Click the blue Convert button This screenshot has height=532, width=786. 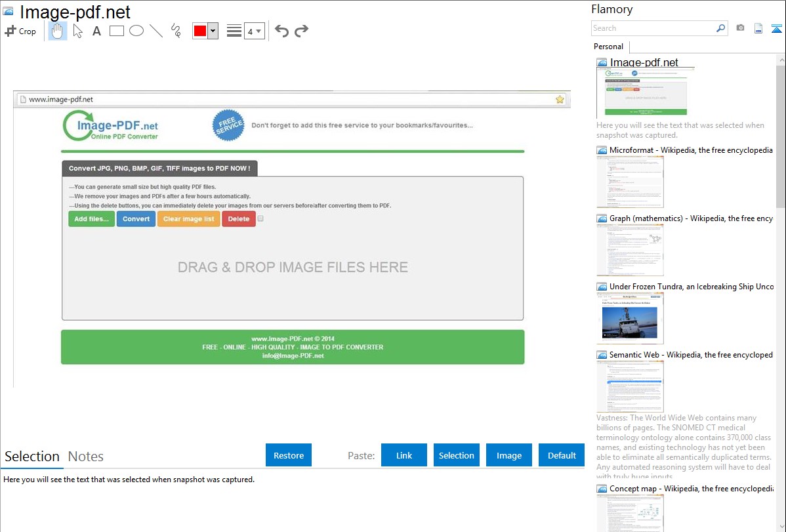pos(136,218)
